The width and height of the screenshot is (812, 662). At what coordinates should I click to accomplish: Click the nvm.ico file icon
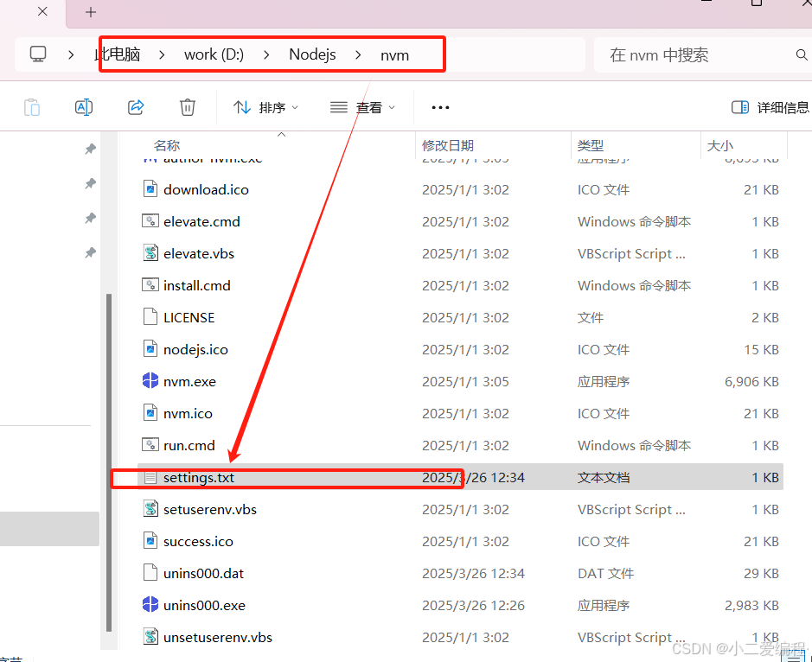(150, 413)
